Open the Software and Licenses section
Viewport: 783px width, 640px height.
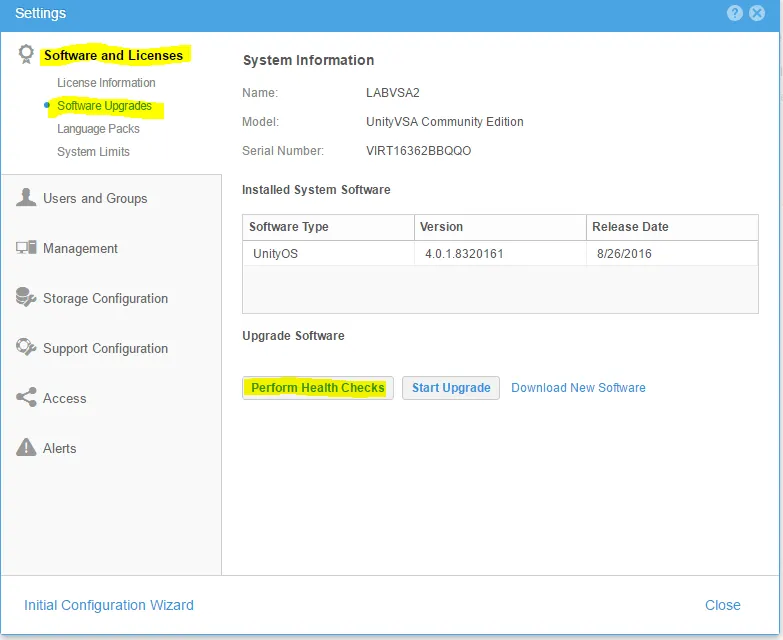tap(113, 55)
